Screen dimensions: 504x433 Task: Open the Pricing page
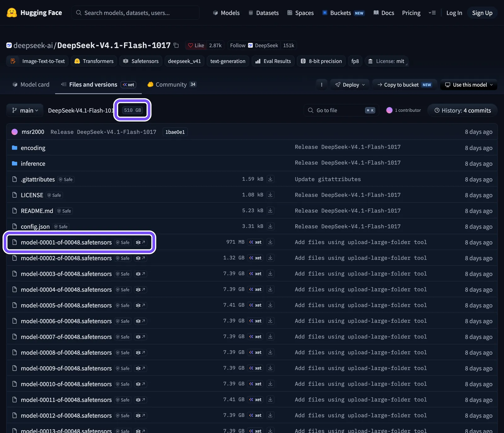coord(411,13)
